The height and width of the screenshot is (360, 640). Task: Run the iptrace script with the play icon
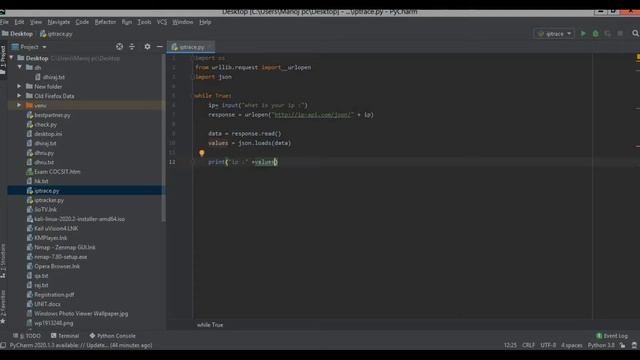pyautogui.click(x=583, y=33)
